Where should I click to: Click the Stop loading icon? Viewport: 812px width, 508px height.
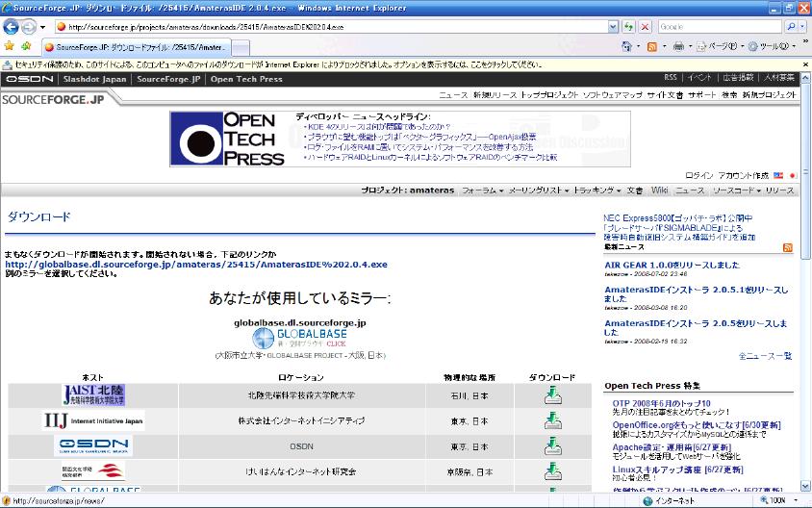pos(645,27)
